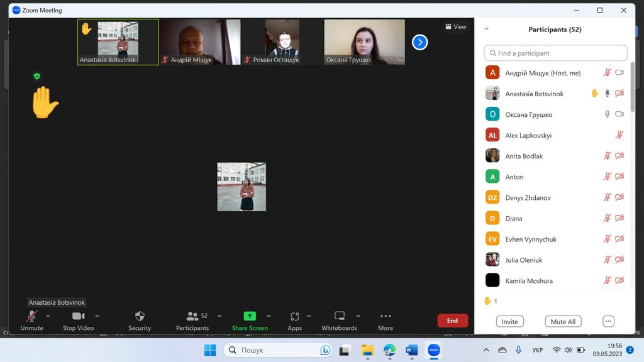Image resolution: width=644 pixels, height=362 pixels.
Task: Click the Invite button
Action: coord(509,321)
